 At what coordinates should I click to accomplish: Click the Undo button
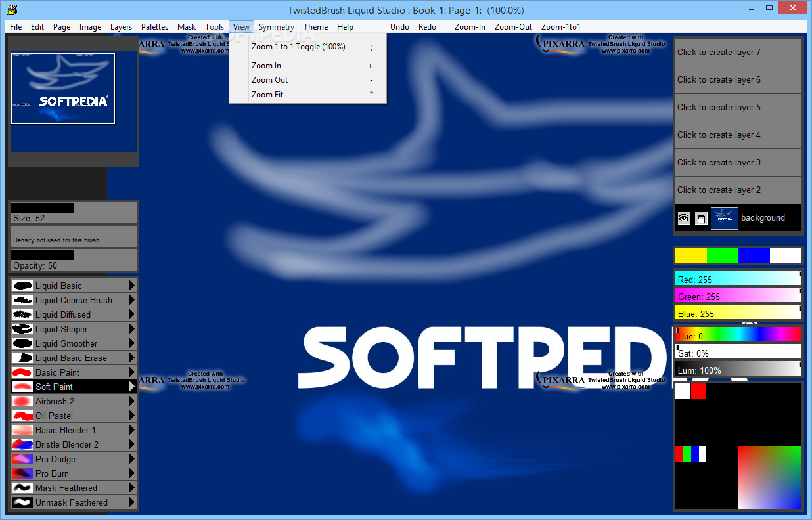pyautogui.click(x=399, y=27)
